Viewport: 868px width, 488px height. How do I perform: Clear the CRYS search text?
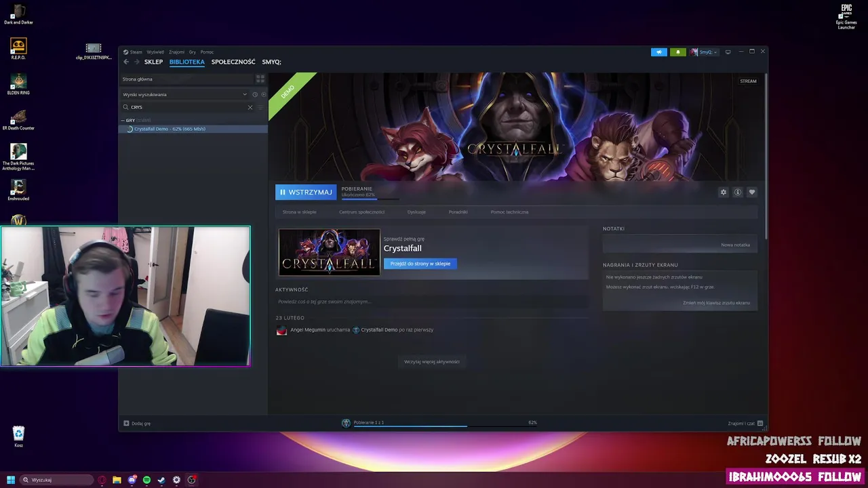[x=250, y=107]
